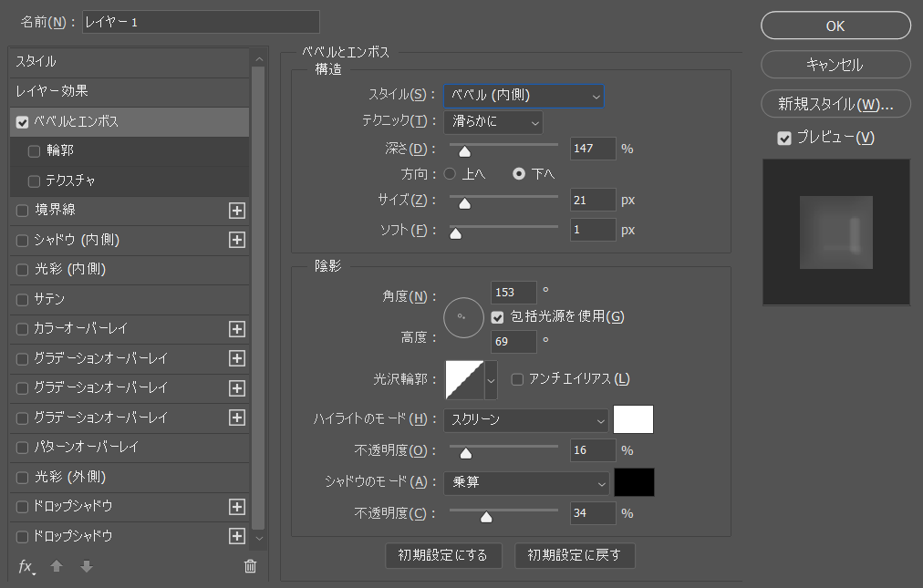This screenshot has height=588, width=923.
Task: Click the black shadow color swatch
Action: point(634,483)
